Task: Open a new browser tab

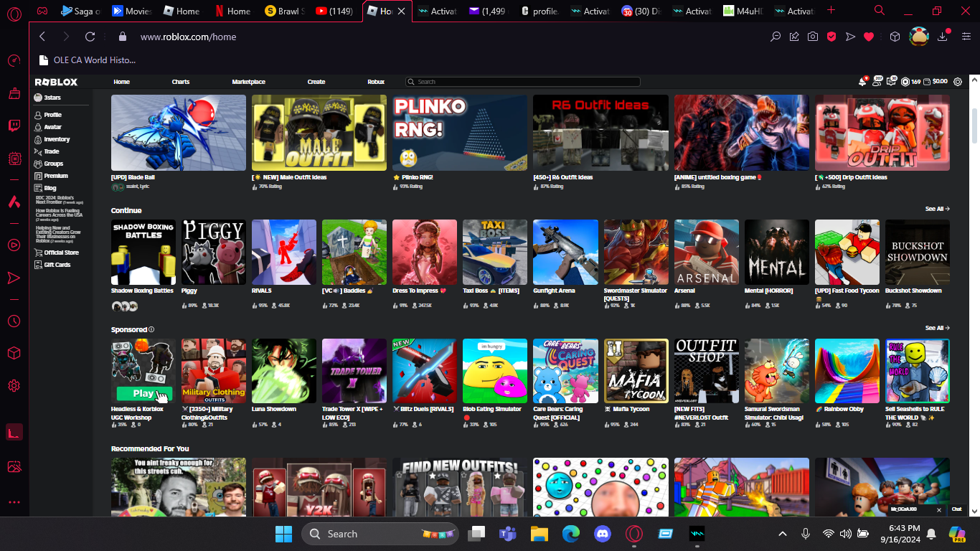Action: click(831, 10)
